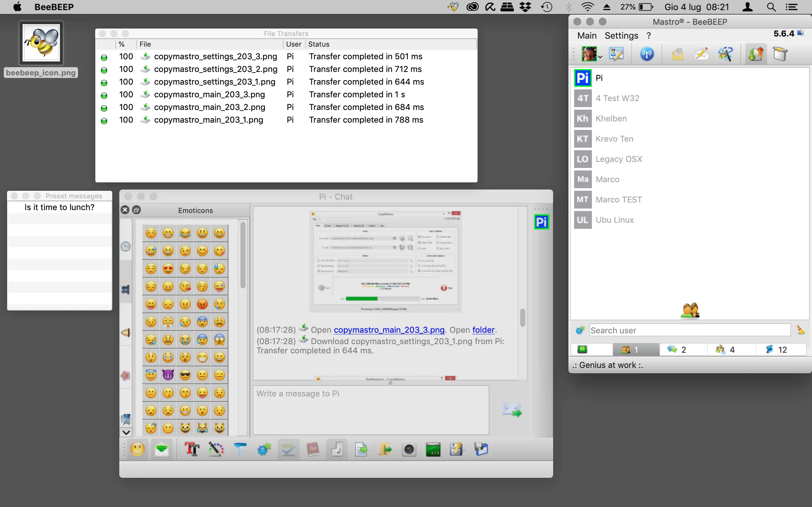
Task: Toggle the preset message 'Is it time to lunch?'
Action: click(x=59, y=207)
